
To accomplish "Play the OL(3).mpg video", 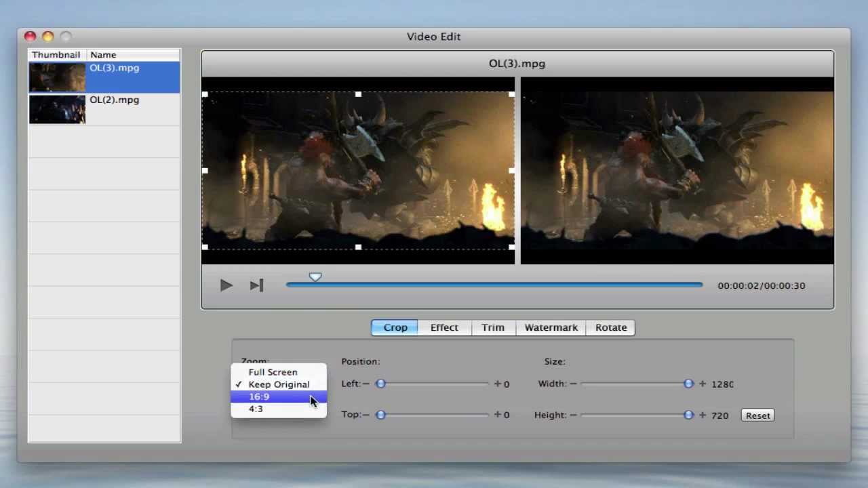I will click(x=226, y=285).
